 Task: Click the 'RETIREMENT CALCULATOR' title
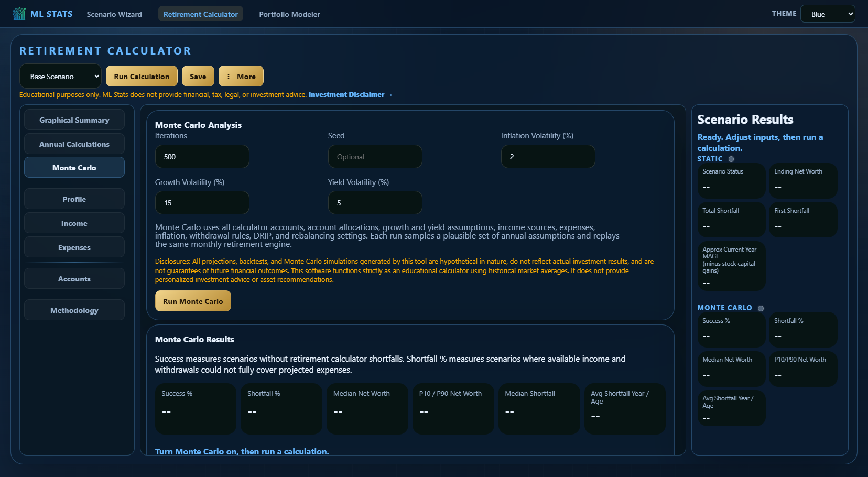click(105, 51)
